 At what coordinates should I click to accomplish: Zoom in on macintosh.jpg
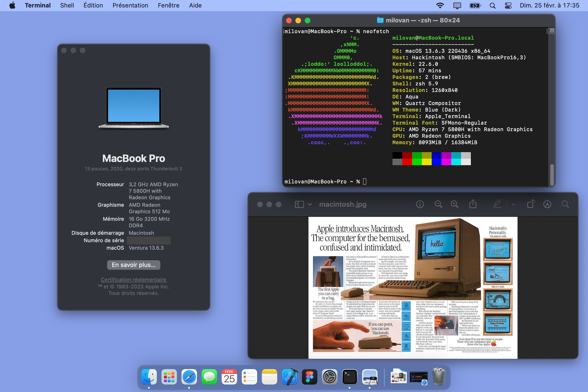[454, 204]
